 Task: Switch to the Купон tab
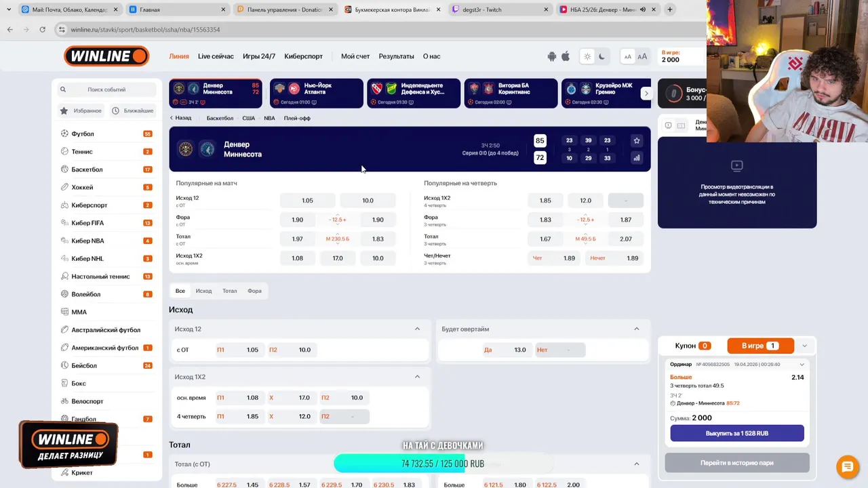coord(692,346)
